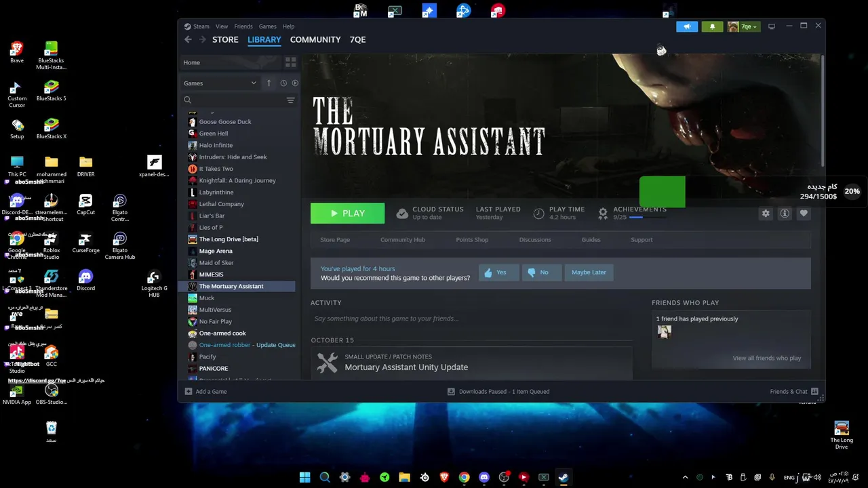Open the Support link
868x488 pixels.
click(x=642, y=240)
